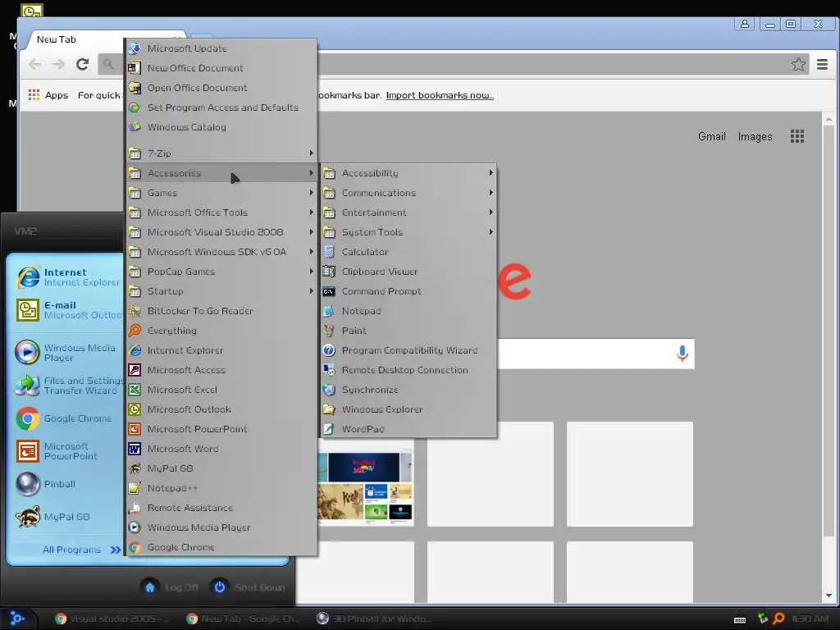The height and width of the screenshot is (630, 840).
Task: Select Accessories menu entry
Action: click(221, 173)
